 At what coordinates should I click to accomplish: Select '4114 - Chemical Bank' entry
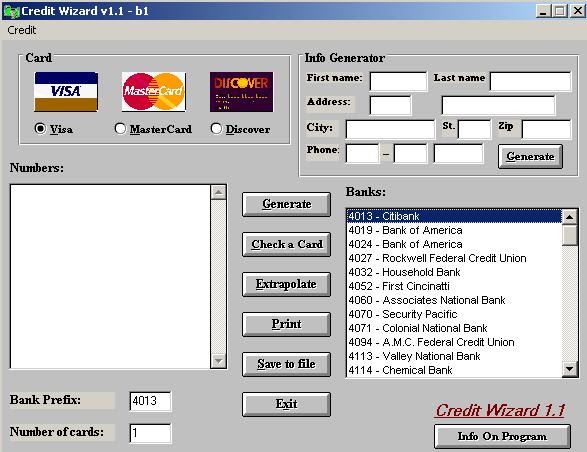click(x=454, y=370)
